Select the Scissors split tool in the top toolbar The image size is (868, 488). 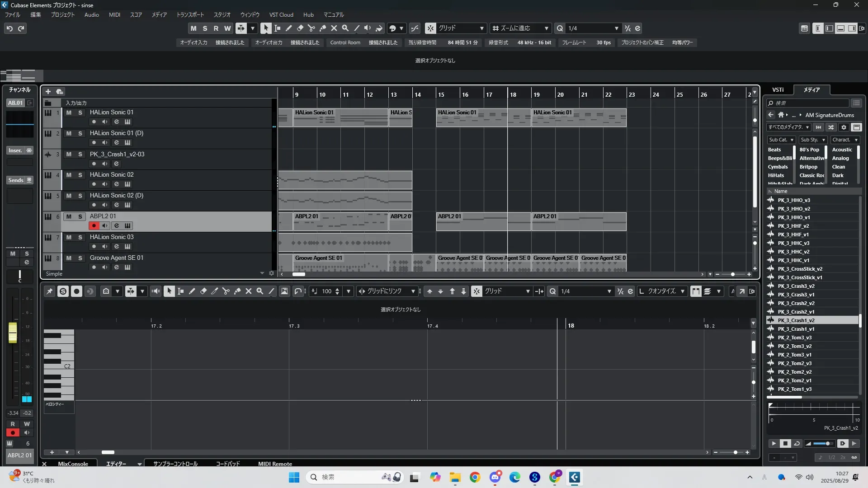pos(311,28)
